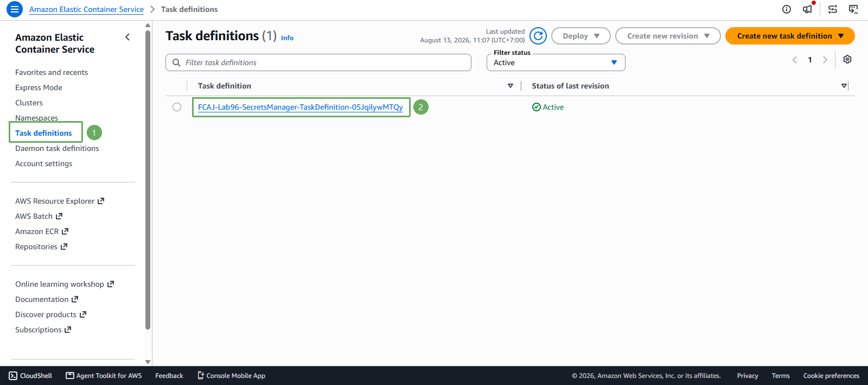Viewport: 868px width, 385px height.
Task: Select the FCAJ-Lab96 task definition radio button
Action: [177, 107]
